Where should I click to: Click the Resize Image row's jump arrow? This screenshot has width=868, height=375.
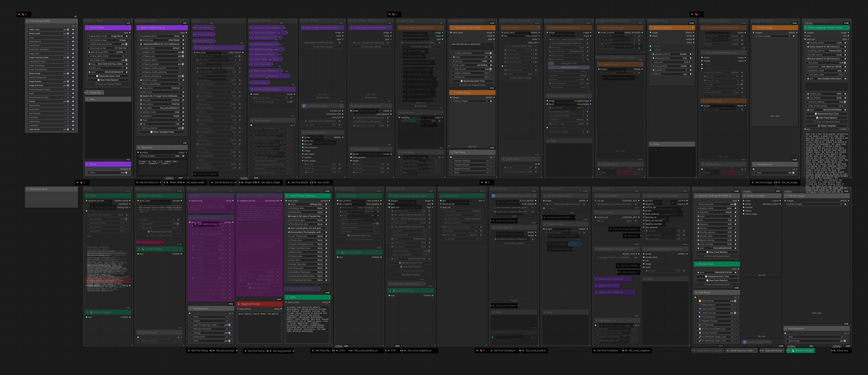[73, 74]
